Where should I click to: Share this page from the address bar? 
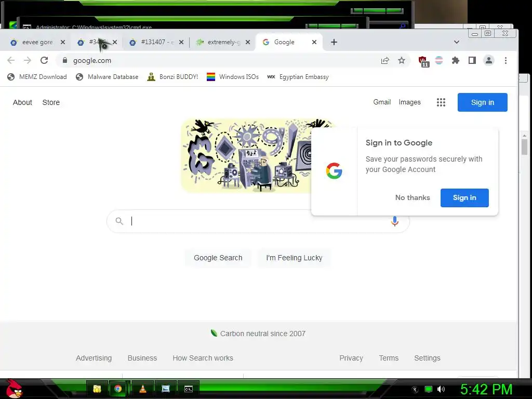pos(385,60)
